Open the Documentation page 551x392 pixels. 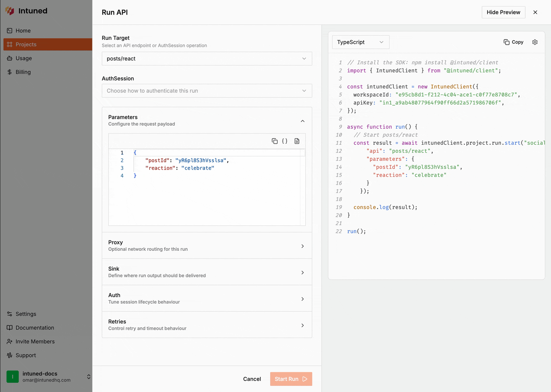pyautogui.click(x=34, y=328)
